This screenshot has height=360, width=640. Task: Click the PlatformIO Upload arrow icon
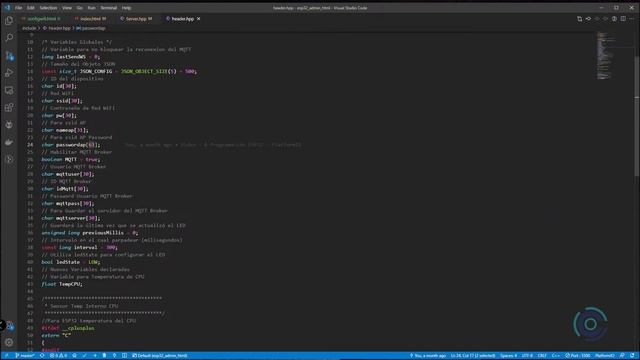tap(95, 356)
